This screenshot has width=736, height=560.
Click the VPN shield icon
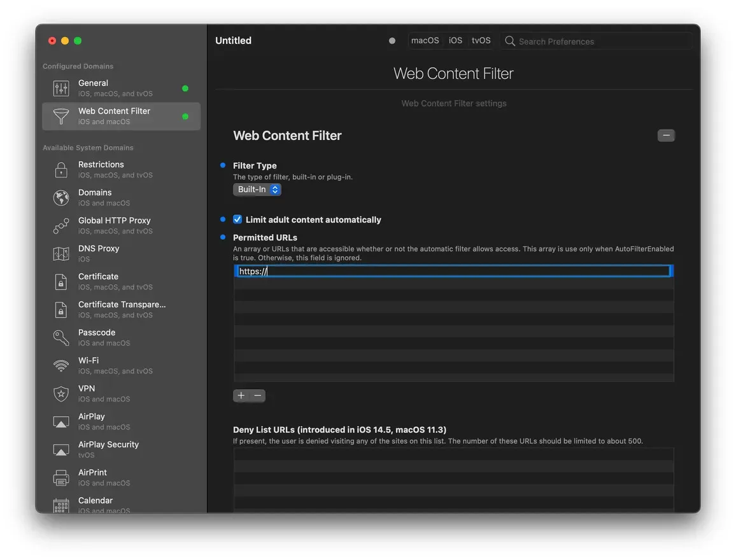click(60, 393)
